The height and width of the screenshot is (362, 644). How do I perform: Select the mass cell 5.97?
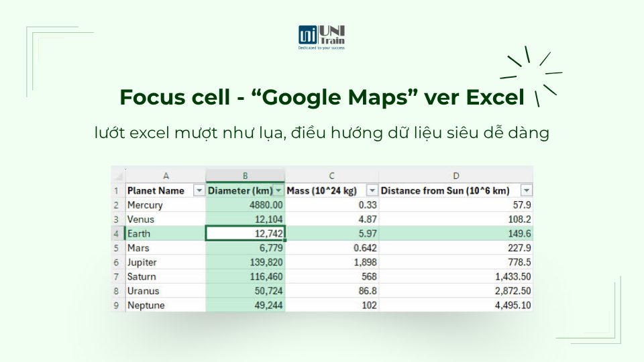pyautogui.click(x=332, y=233)
